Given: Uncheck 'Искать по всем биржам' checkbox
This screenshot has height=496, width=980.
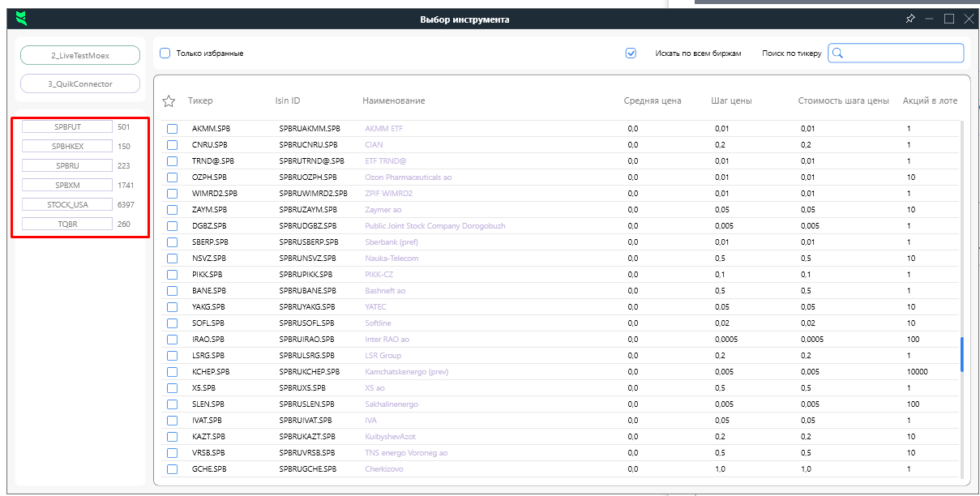Looking at the screenshot, I should (x=631, y=53).
